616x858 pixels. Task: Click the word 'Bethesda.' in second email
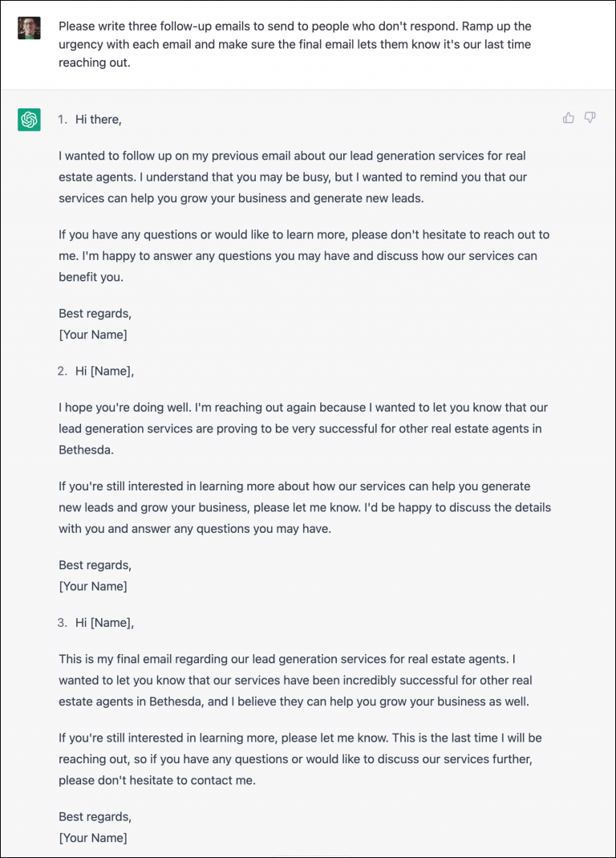tap(86, 449)
